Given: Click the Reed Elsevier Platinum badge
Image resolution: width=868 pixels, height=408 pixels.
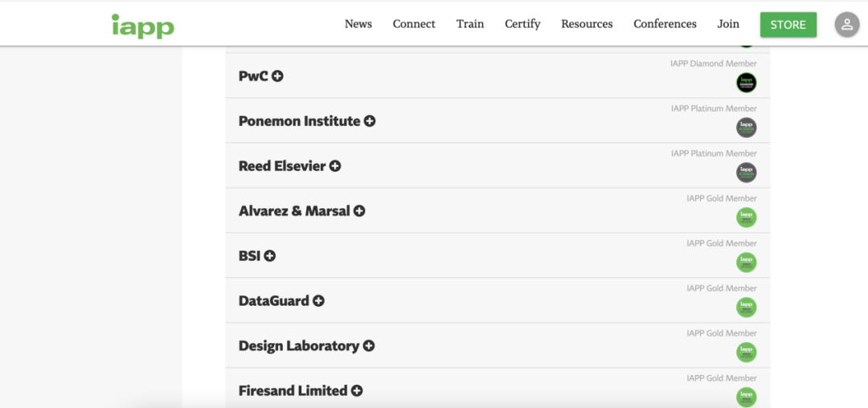Looking at the screenshot, I should pyautogui.click(x=746, y=173).
